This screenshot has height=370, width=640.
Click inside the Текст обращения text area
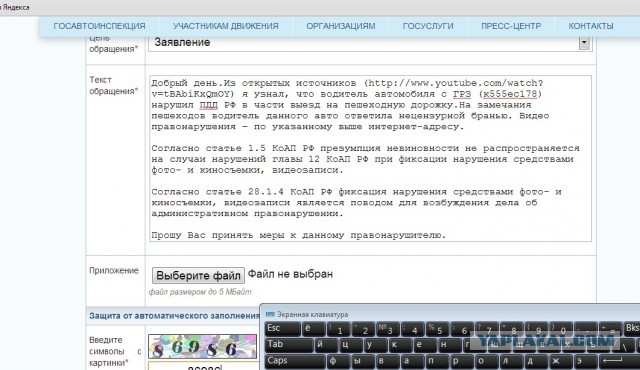coord(370,159)
